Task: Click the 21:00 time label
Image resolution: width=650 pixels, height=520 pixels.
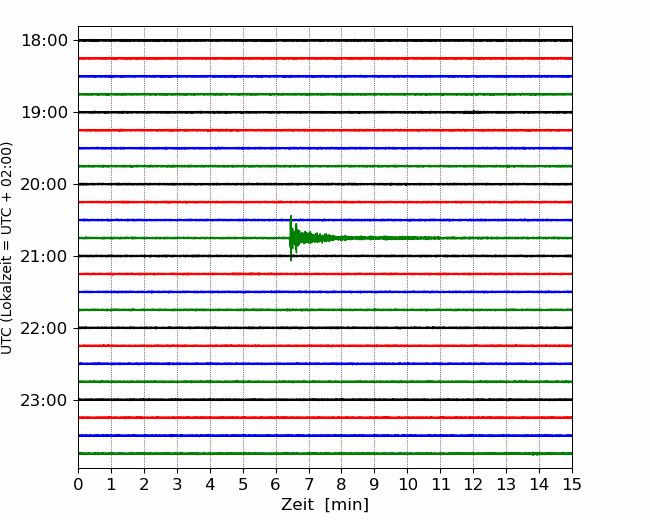Action: point(44,256)
